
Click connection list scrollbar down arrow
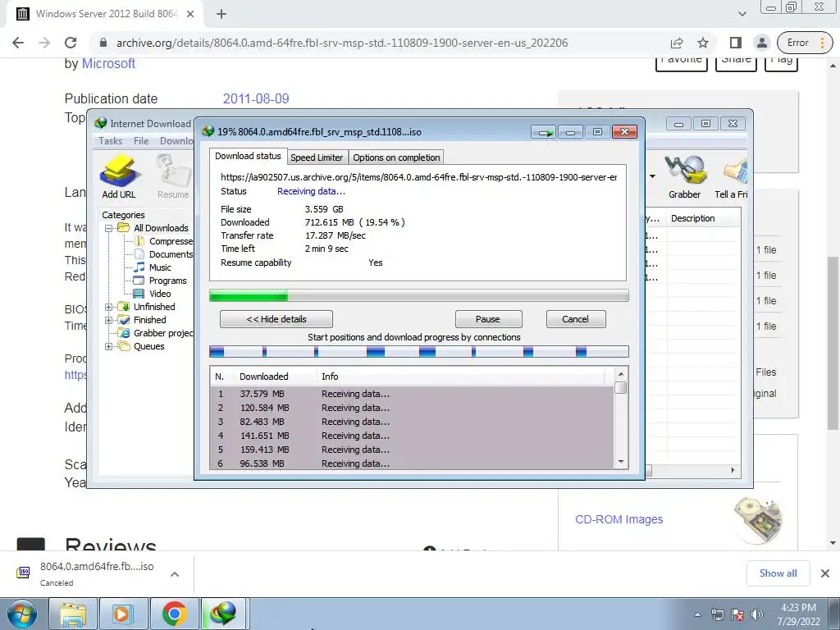(621, 462)
